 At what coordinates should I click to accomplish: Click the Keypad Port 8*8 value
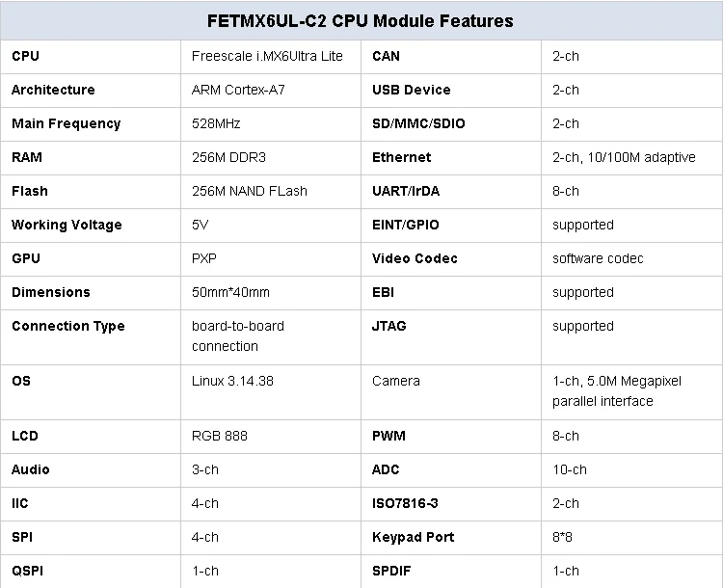(563, 537)
